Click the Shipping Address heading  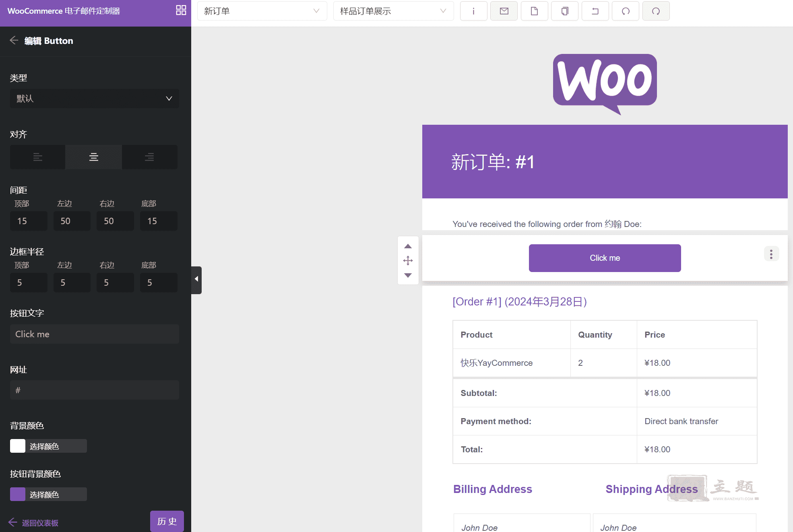click(x=652, y=489)
